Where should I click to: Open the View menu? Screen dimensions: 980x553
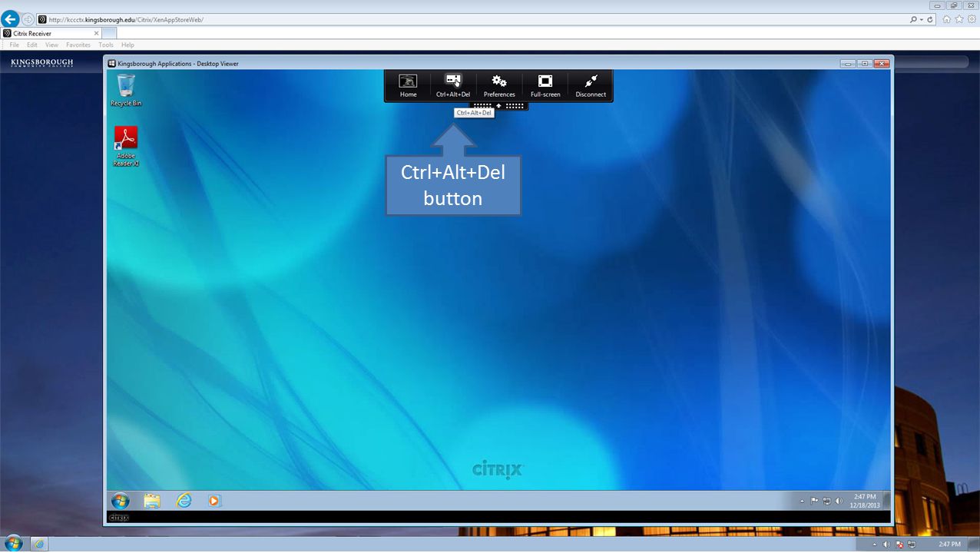(x=51, y=45)
